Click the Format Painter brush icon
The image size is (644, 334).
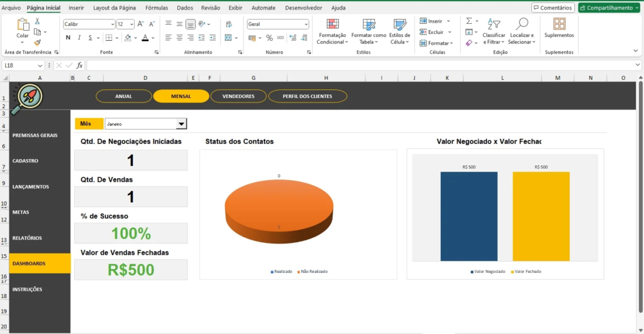coord(38,42)
